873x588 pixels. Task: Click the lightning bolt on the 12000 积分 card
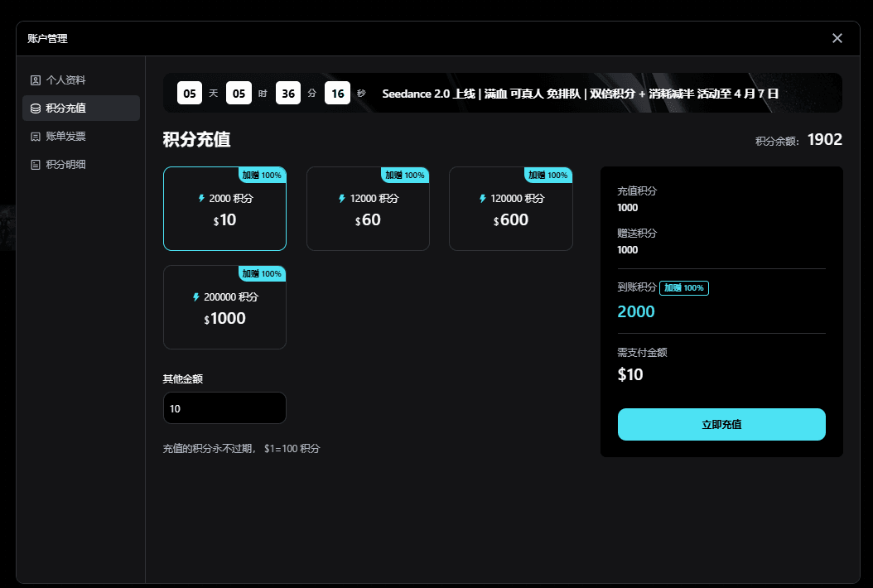[x=340, y=199]
